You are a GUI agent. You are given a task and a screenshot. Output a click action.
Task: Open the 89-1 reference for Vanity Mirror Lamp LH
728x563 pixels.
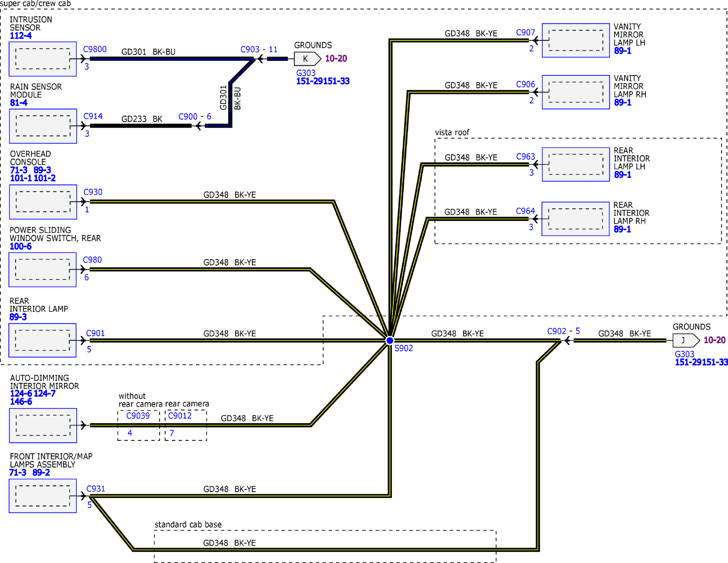622,51
